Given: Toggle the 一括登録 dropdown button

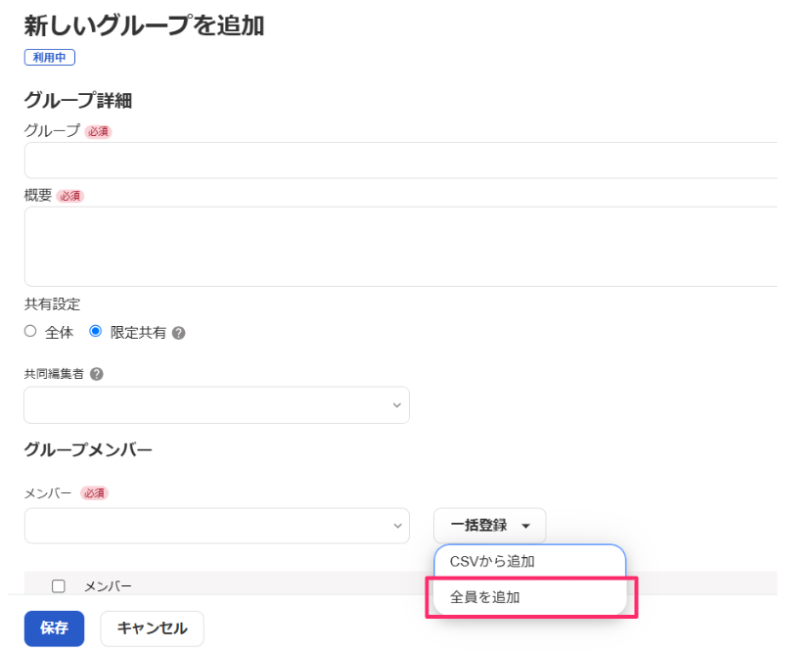Looking at the screenshot, I should pyautogui.click(x=489, y=526).
